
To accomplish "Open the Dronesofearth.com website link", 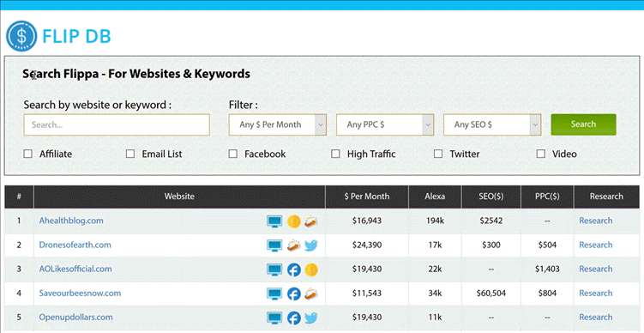I will pos(75,245).
